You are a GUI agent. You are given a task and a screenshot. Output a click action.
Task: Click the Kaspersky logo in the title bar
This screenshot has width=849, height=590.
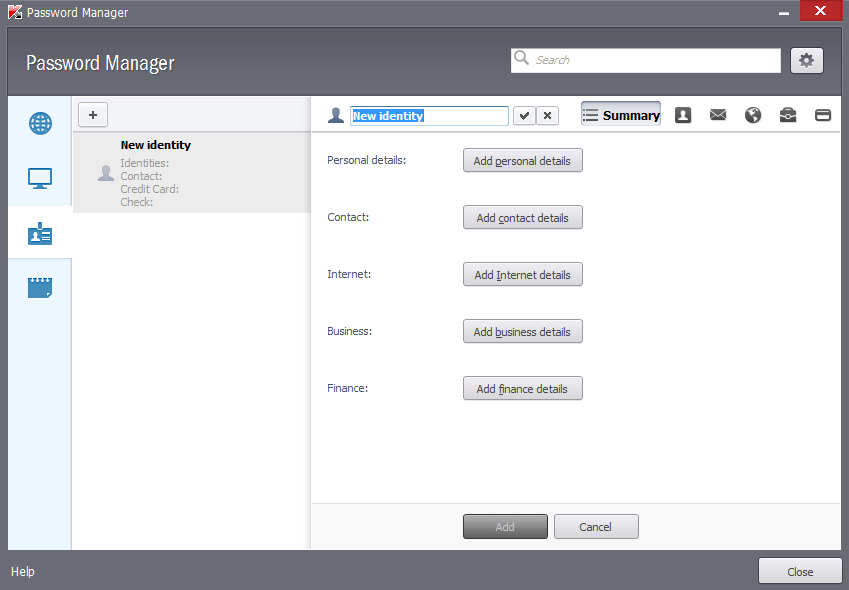[15, 12]
